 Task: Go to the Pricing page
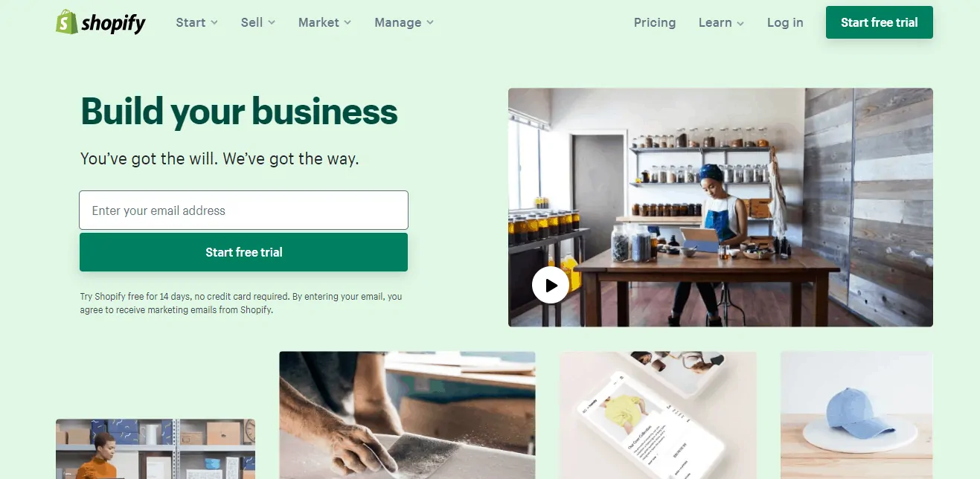655,22
